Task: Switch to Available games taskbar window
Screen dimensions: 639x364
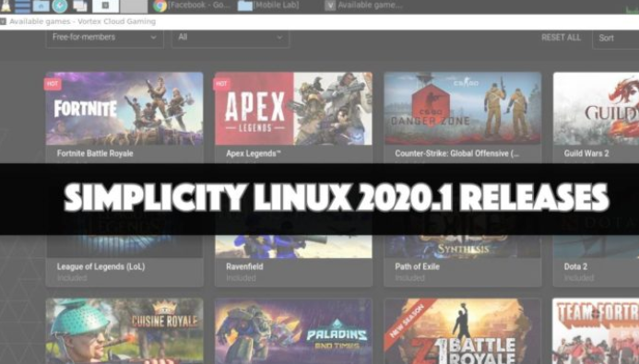Action: 364,6
